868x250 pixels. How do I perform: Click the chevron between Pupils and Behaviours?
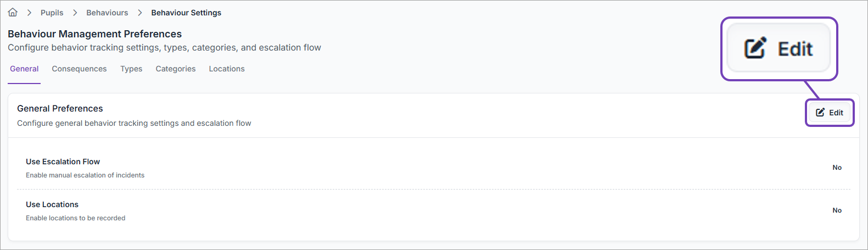point(75,13)
